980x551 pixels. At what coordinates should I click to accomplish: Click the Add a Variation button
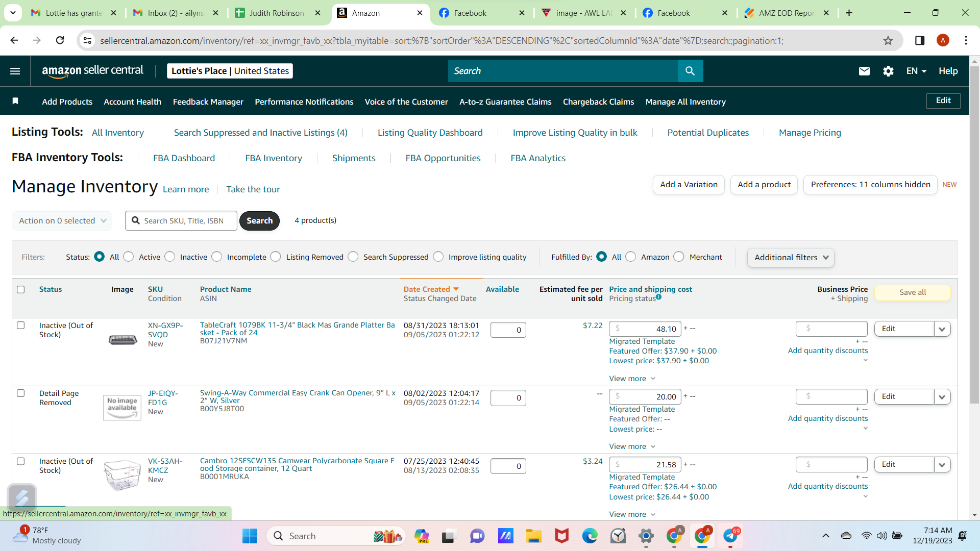pyautogui.click(x=689, y=185)
